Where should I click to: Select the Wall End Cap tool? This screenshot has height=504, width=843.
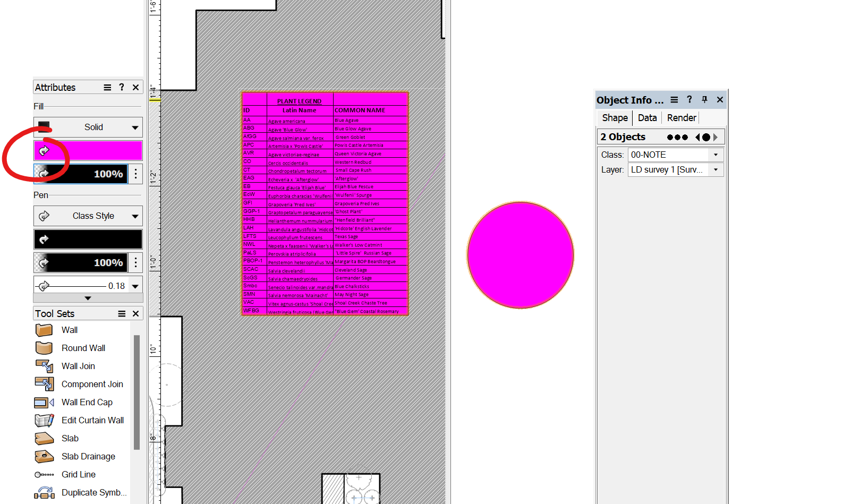(87, 402)
